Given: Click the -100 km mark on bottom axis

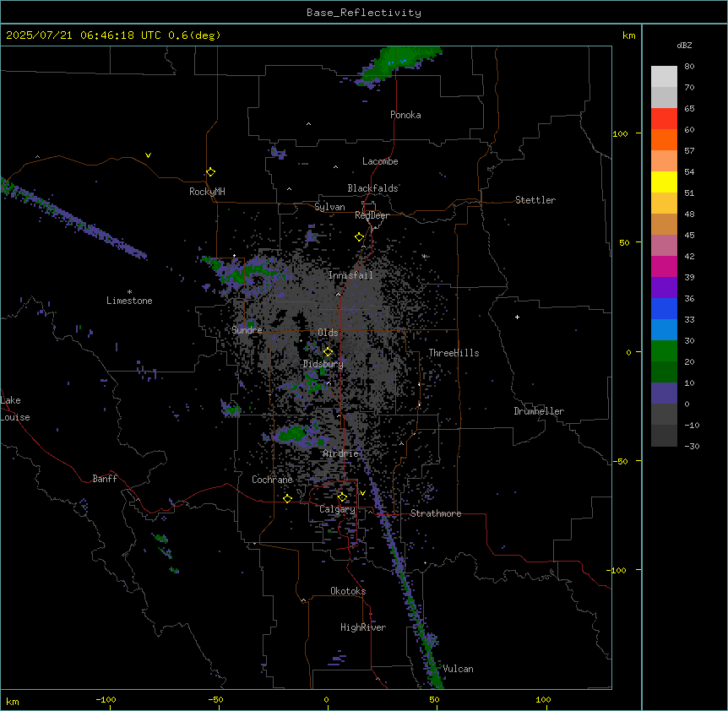Looking at the screenshot, I should pyautogui.click(x=106, y=699).
